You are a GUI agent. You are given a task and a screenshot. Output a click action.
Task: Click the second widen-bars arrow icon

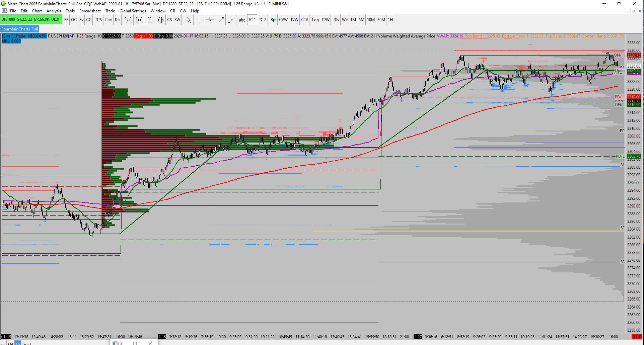click(x=139, y=20)
